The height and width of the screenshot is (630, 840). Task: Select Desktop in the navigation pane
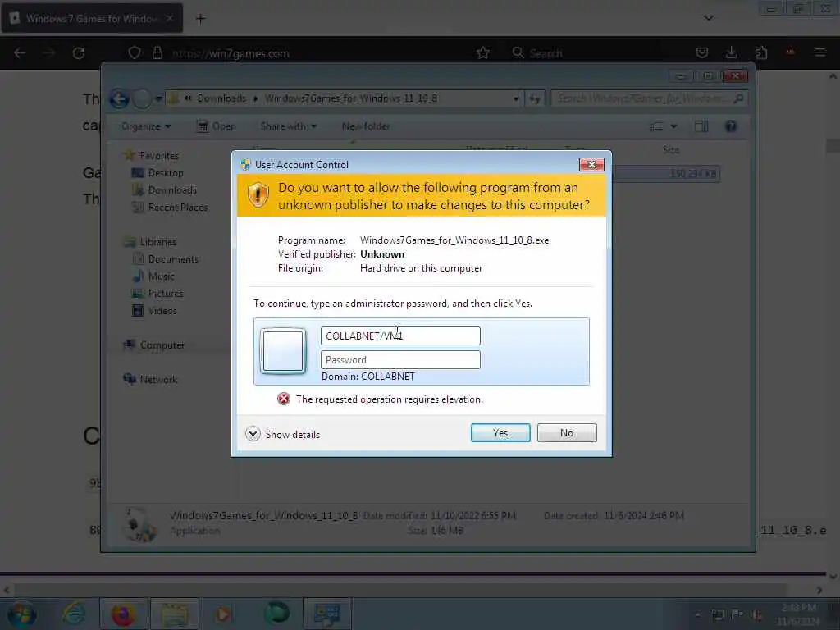pyautogui.click(x=166, y=173)
